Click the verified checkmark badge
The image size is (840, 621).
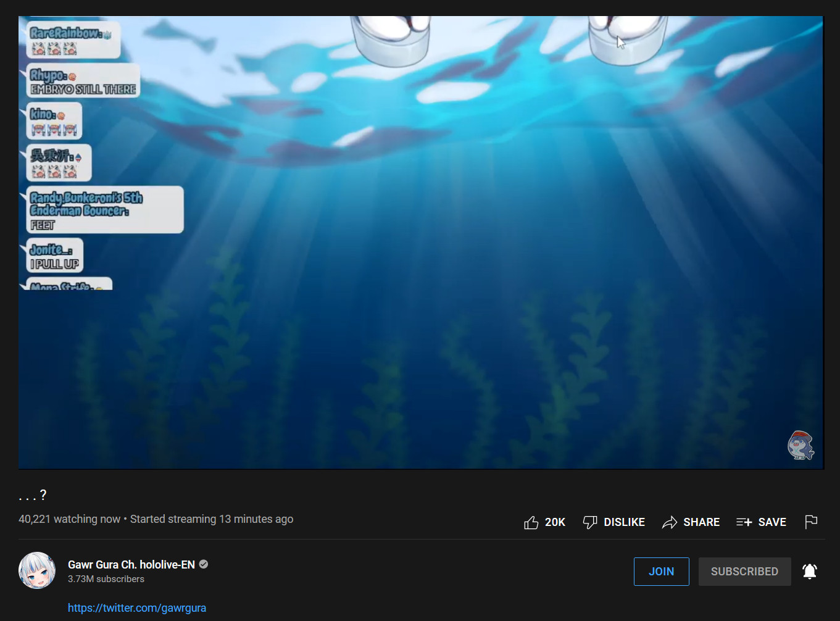[x=204, y=564]
